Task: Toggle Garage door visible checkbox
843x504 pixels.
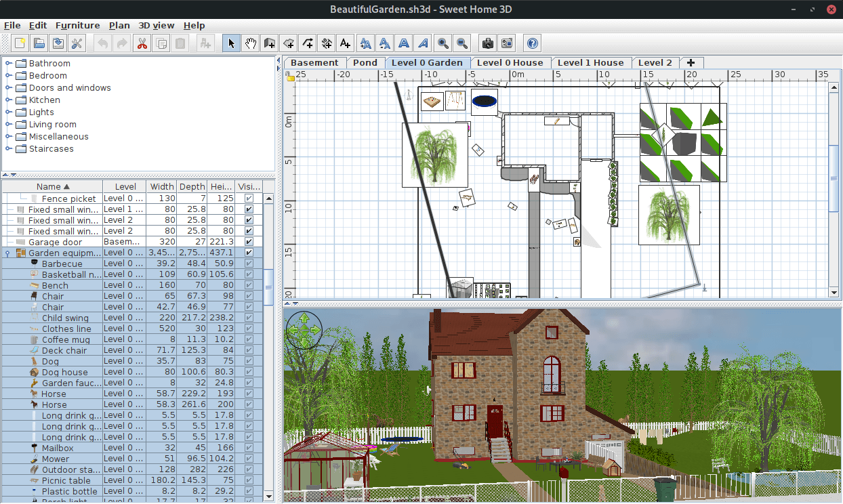Action: tap(249, 242)
